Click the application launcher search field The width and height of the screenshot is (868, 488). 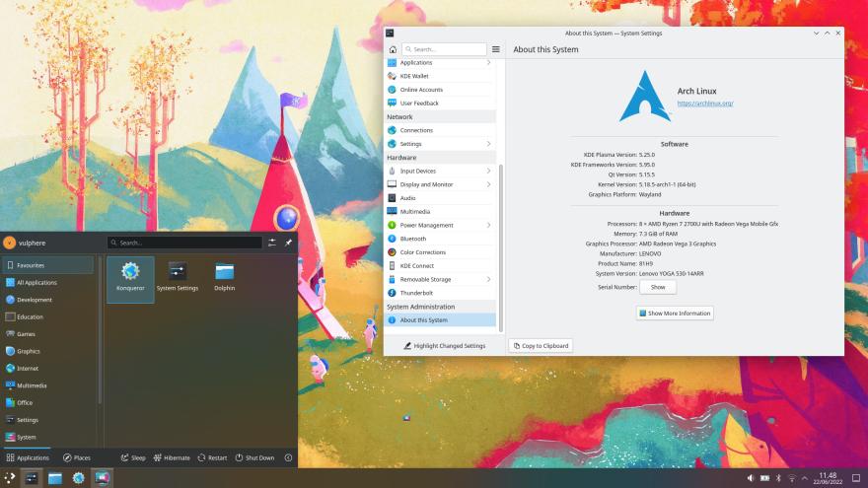[x=184, y=243]
